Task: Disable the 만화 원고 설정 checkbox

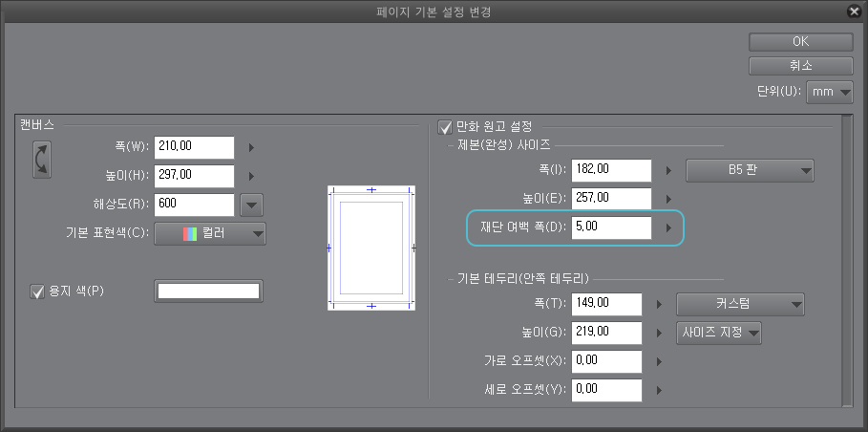Action: [x=444, y=126]
